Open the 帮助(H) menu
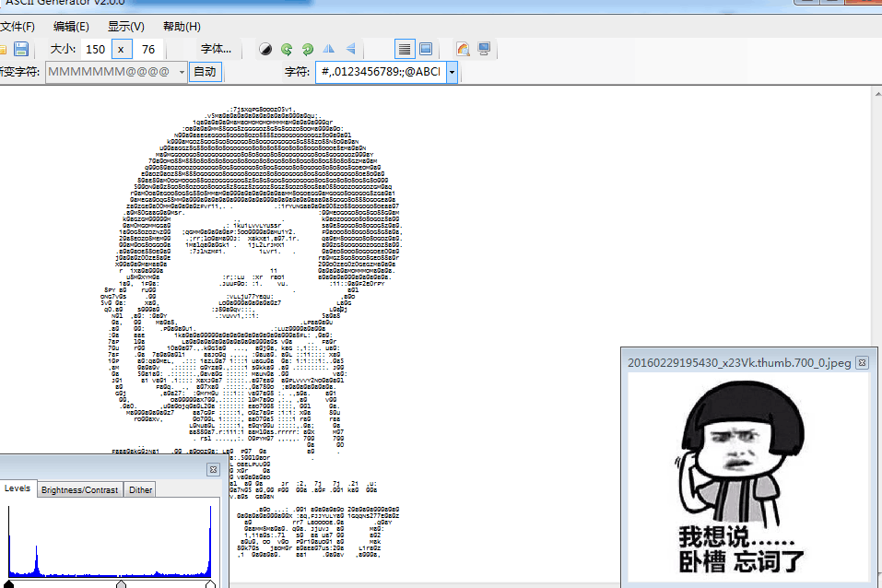Screen dimensions: 882x588 click(182, 27)
